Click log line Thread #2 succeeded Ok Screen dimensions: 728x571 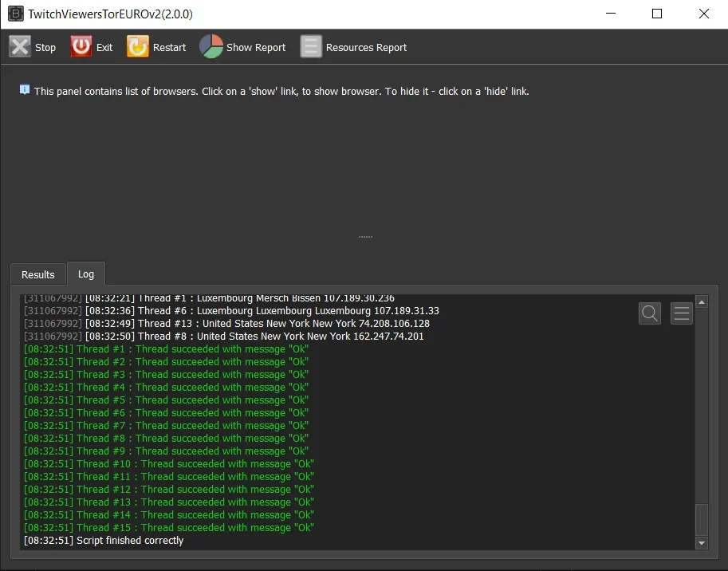pyautogui.click(x=166, y=361)
